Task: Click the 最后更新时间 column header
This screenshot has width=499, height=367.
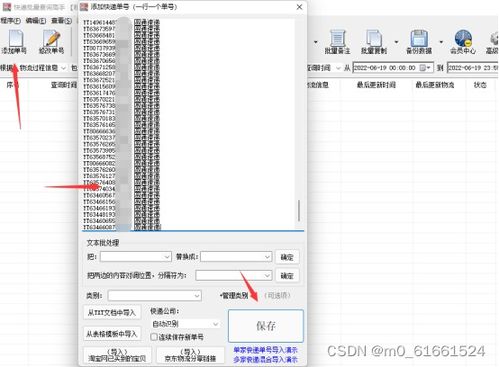Action: pyautogui.click(x=376, y=85)
